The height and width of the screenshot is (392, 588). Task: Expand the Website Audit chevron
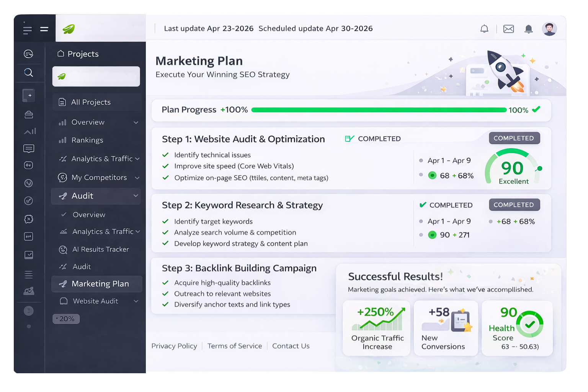point(136,301)
